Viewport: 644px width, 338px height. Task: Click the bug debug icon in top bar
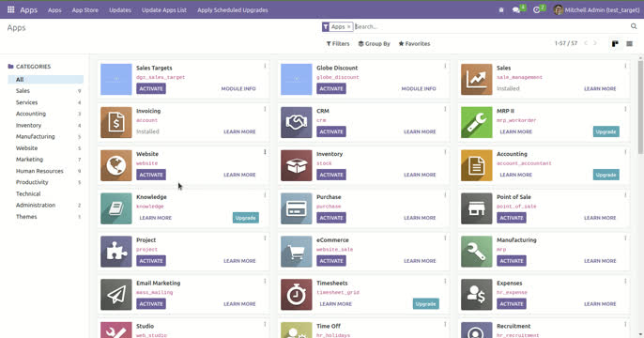(x=501, y=9)
